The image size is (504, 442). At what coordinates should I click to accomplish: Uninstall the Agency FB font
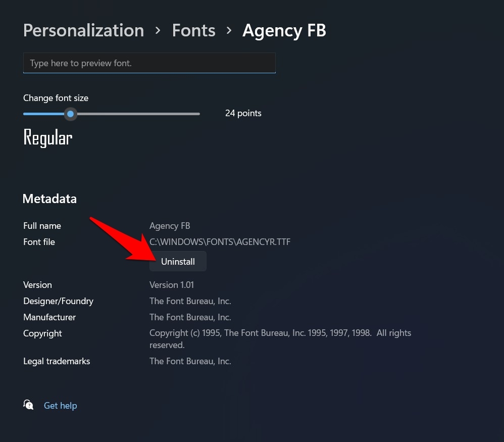tap(178, 261)
